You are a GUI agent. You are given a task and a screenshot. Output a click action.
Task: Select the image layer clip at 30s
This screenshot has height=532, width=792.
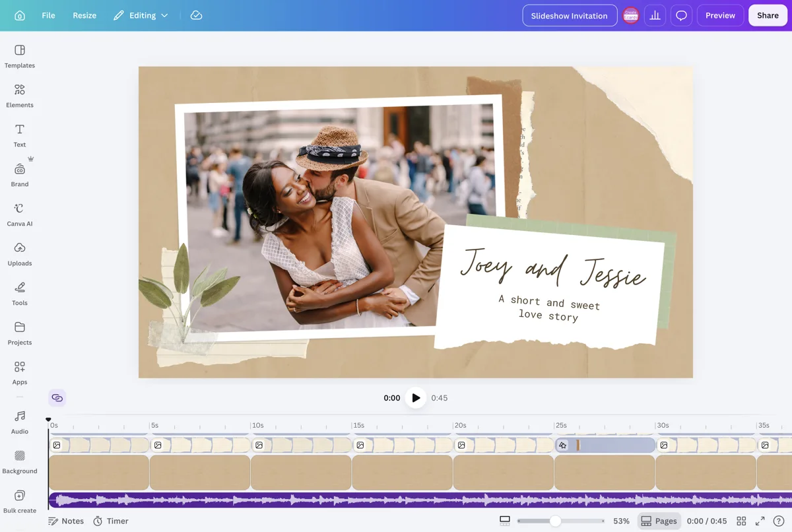[x=706, y=445]
